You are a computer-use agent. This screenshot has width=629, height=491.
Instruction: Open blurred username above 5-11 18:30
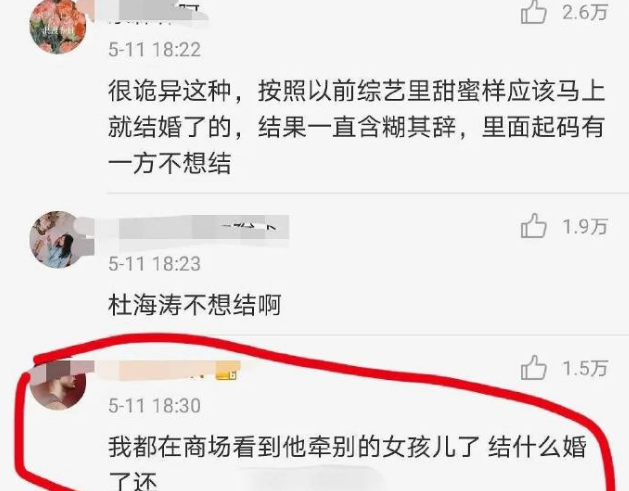point(162,370)
